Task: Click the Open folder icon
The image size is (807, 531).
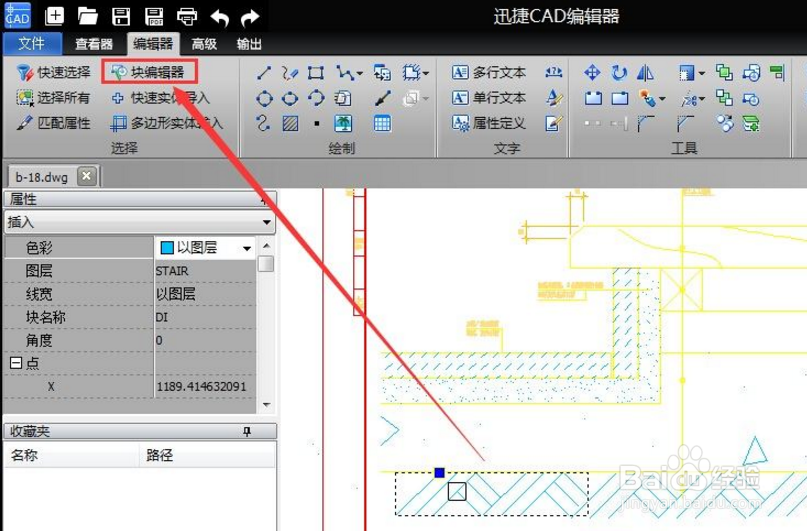Action: pyautogui.click(x=87, y=16)
